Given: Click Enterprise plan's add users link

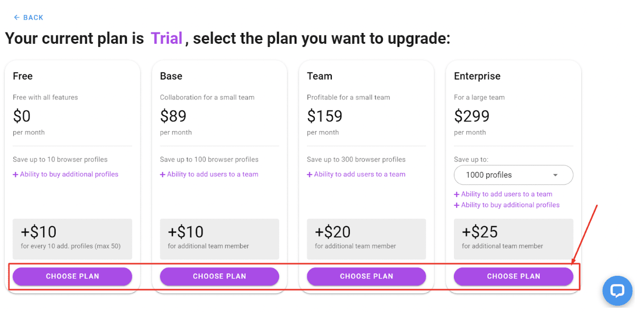Looking at the screenshot, I should (x=506, y=194).
